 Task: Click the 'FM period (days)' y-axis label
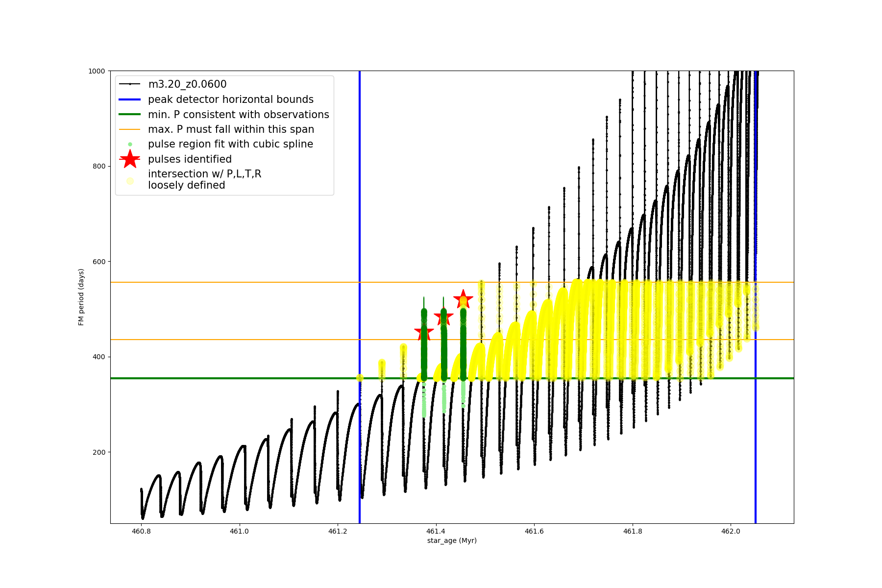pyautogui.click(x=81, y=297)
